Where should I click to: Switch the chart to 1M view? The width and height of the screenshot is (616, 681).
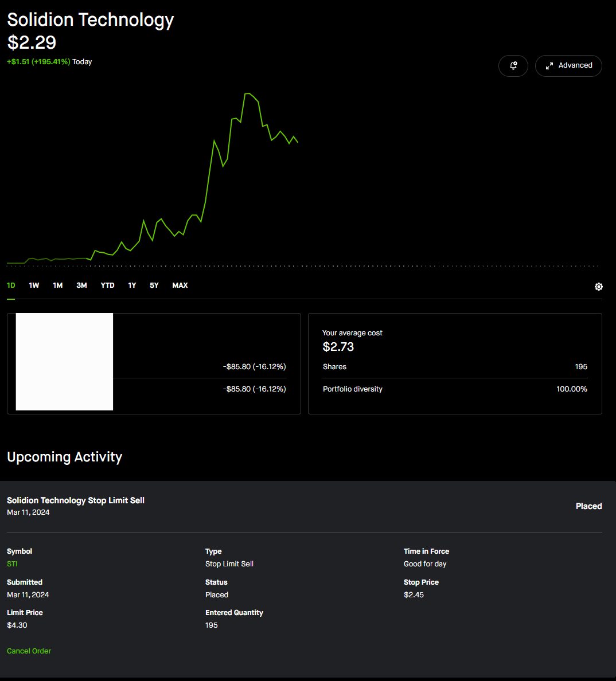(57, 285)
